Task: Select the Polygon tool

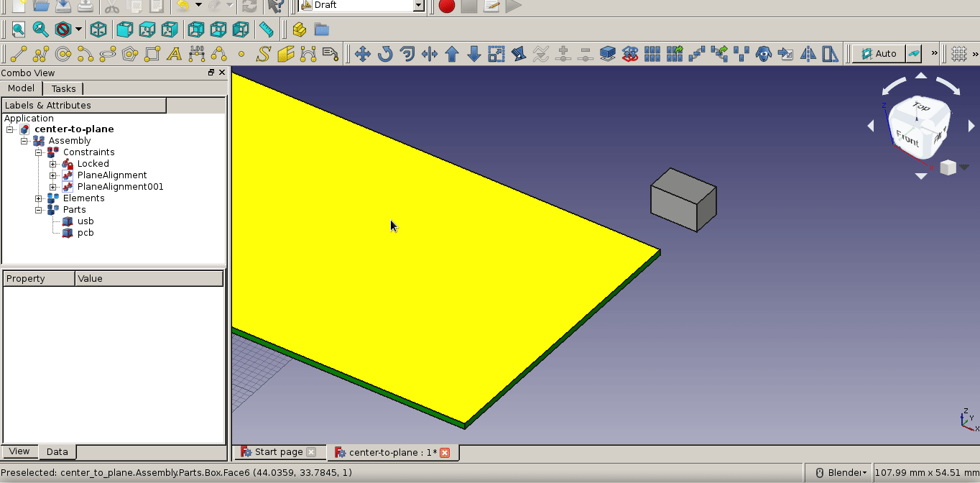Action: (x=129, y=53)
